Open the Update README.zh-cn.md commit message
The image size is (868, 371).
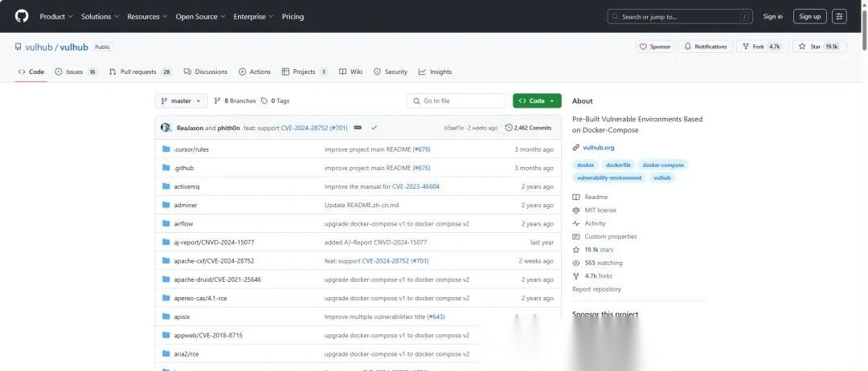pyautogui.click(x=362, y=205)
